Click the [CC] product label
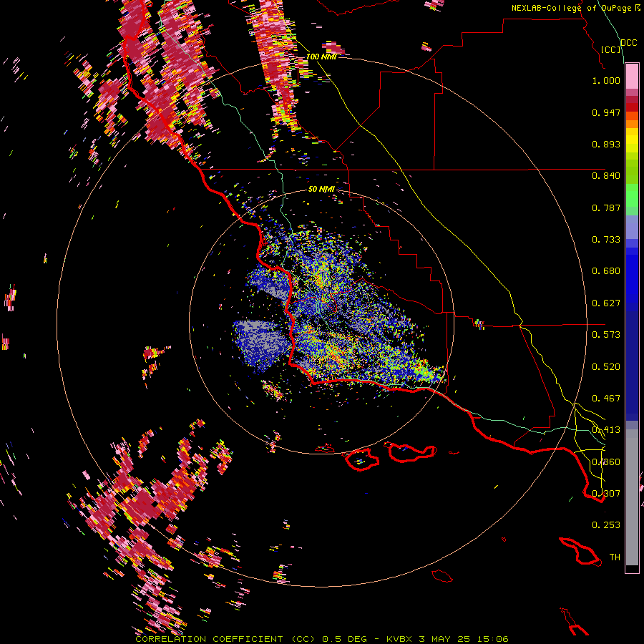The height and width of the screenshot is (644, 644). (611, 49)
